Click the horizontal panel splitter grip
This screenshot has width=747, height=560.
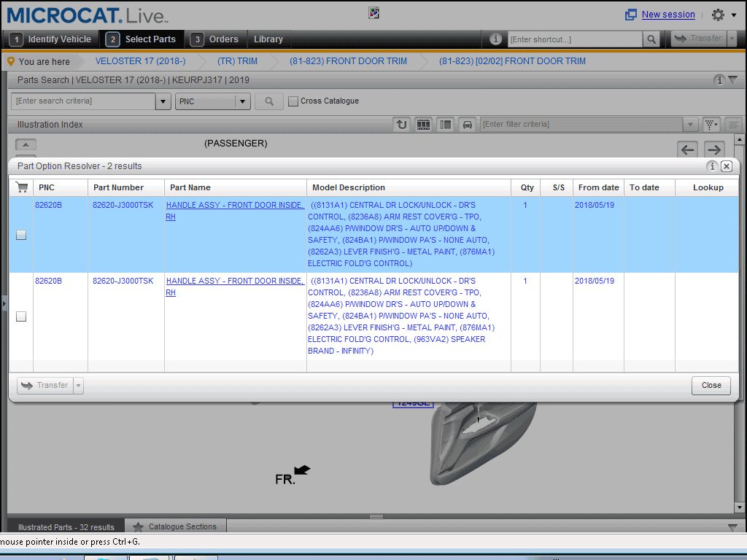(376, 516)
